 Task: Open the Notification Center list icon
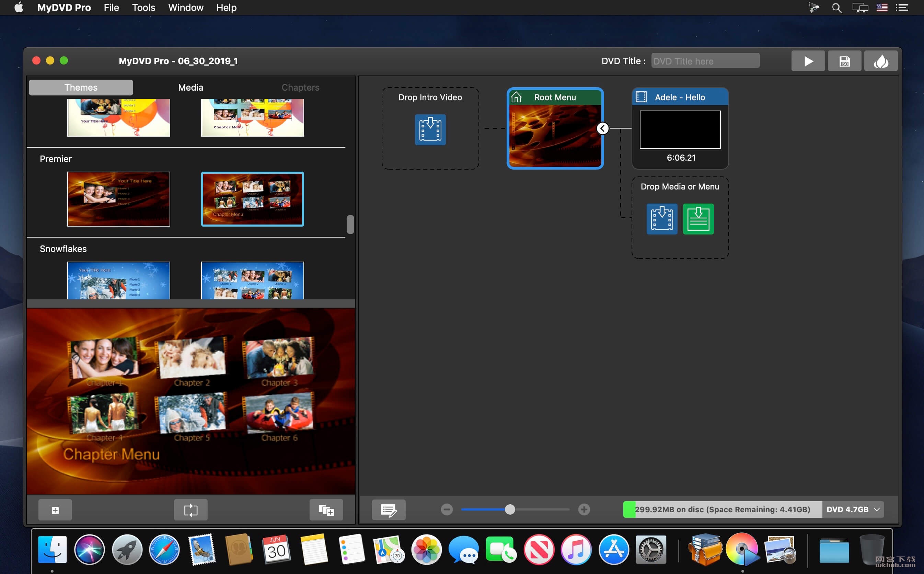click(x=902, y=8)
